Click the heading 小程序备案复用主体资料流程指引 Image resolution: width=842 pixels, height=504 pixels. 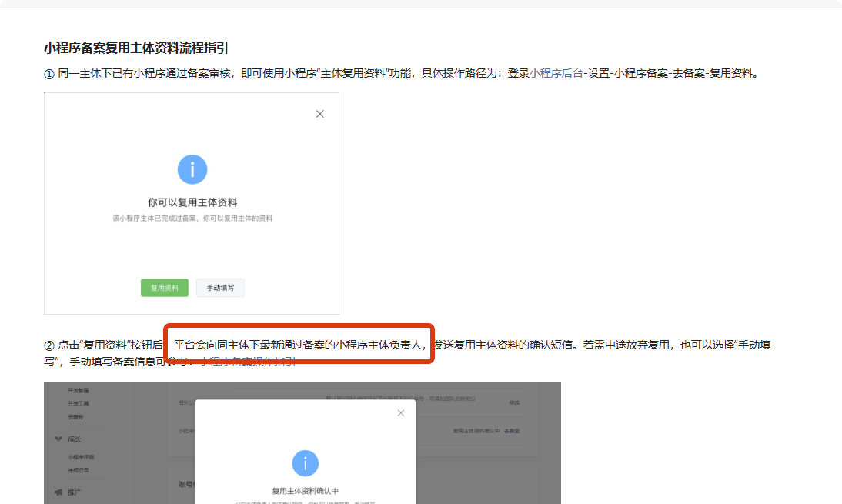[x=136, y=48]
